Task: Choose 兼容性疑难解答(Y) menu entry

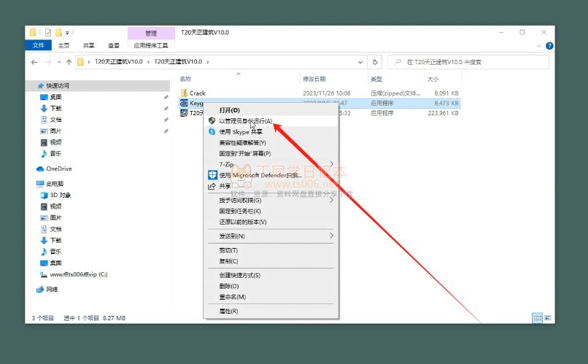Action: coord(271,143)
